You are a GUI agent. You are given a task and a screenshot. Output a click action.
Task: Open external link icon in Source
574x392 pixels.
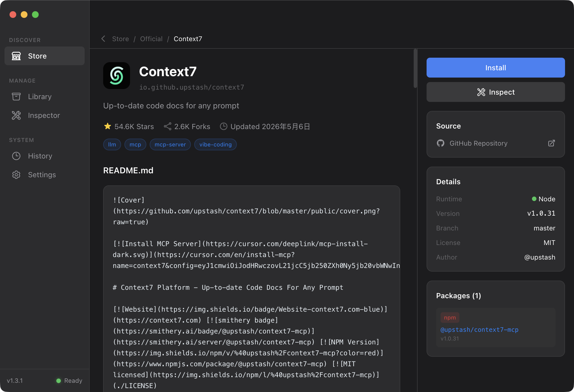click(552, 143)
